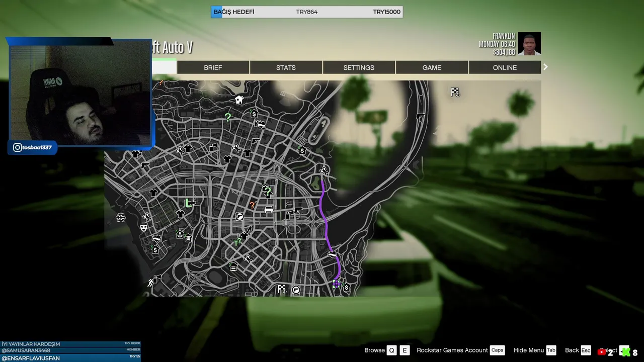Select the garage property icon downtown
This screenshot has width=644, height=362.
[233, 267]
